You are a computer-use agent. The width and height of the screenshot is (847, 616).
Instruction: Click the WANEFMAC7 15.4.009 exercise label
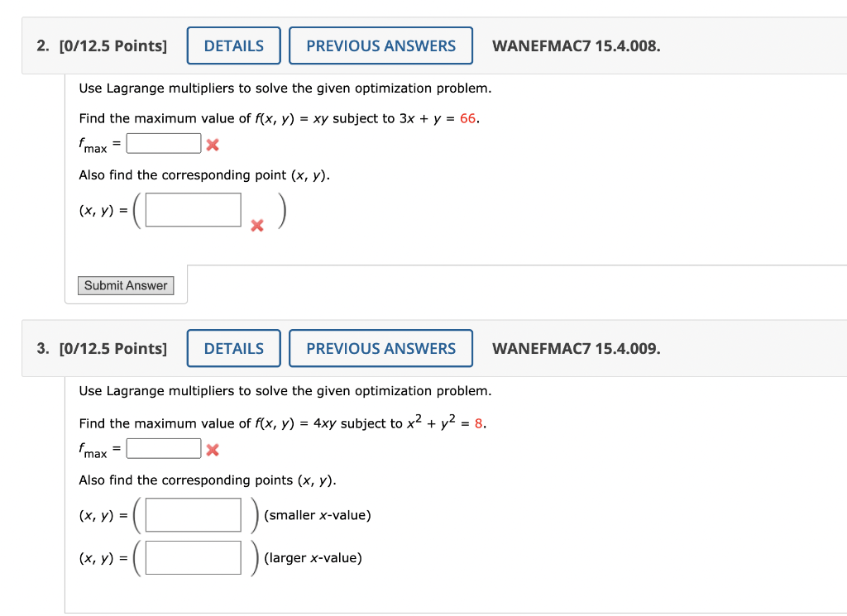pos(577,348)
